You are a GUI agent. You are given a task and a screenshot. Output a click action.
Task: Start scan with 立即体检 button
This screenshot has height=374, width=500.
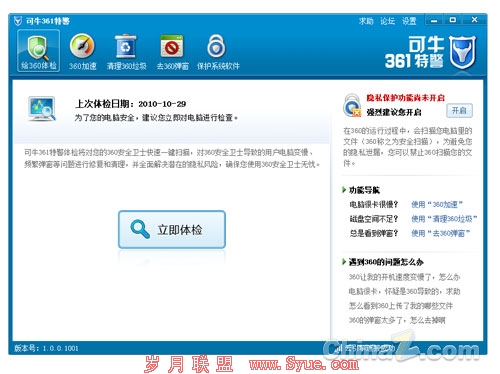pyautogui.click(x=172, y=230)
